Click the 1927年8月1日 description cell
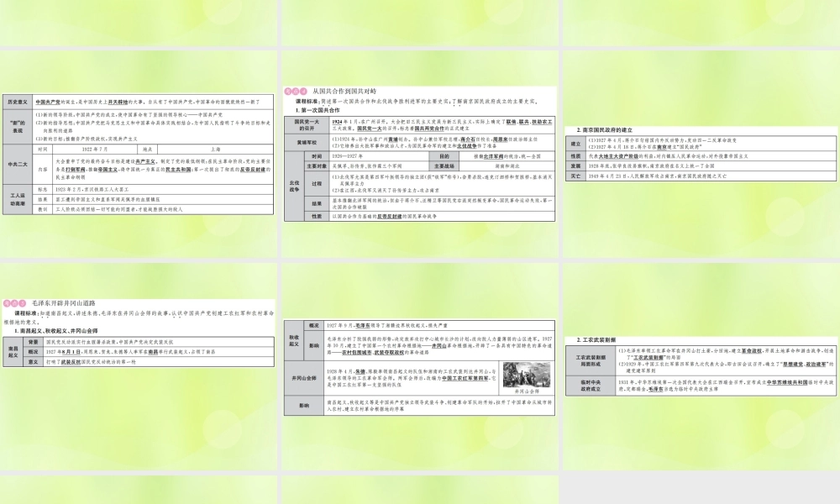 [159, 352]
